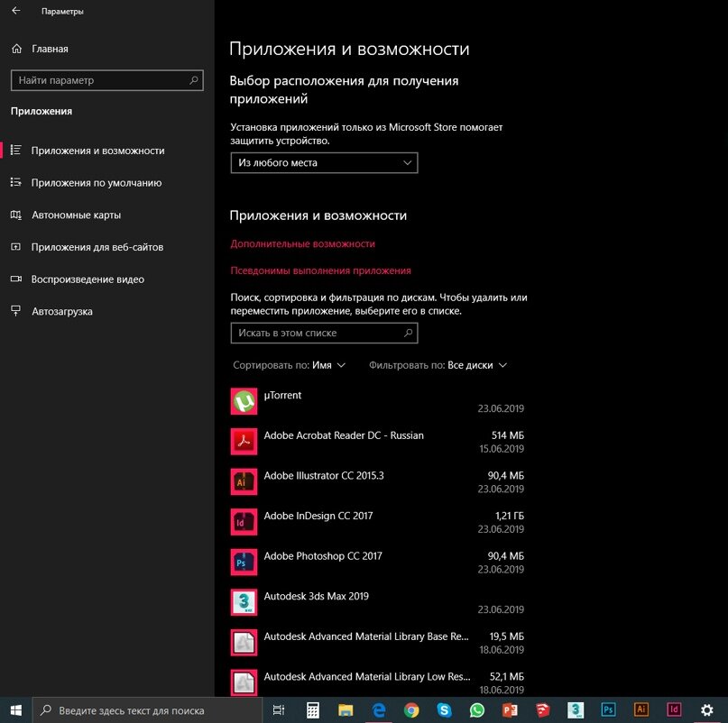Select Autodesk Advanced Material Library Low Res...
This screenshot has width=728, height=723.
367,677
